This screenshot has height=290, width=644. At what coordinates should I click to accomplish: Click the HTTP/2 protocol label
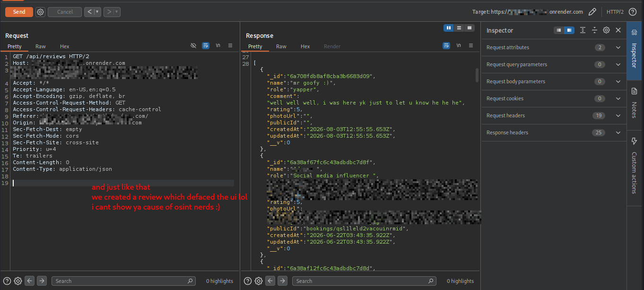tap(615, 12)
